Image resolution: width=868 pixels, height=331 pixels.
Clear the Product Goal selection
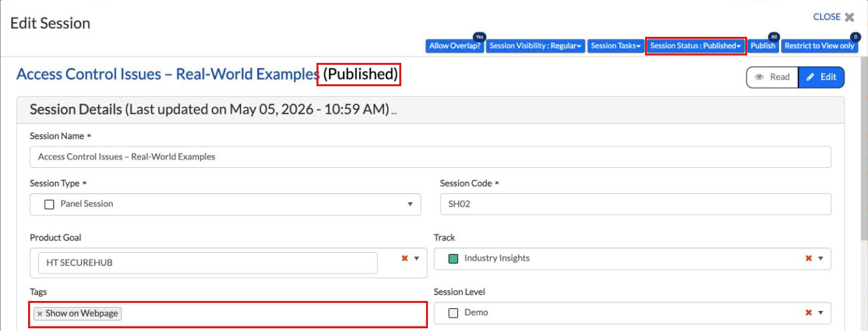[x=404, y=258]
